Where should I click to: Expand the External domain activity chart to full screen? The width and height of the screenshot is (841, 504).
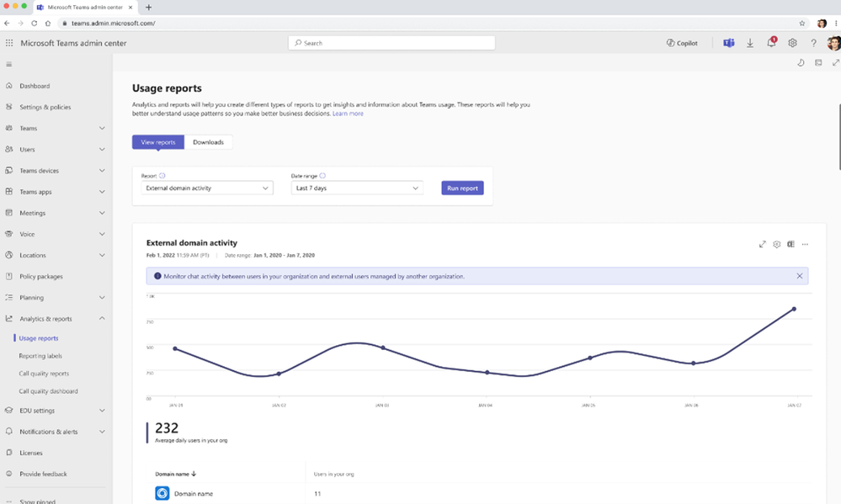[763, 244]
